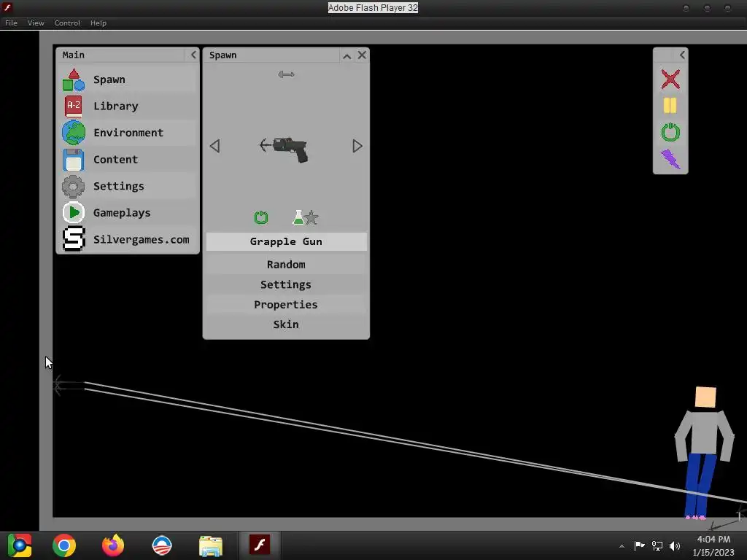Click the blue circular logo taskbar icon

tap(161, 545)
